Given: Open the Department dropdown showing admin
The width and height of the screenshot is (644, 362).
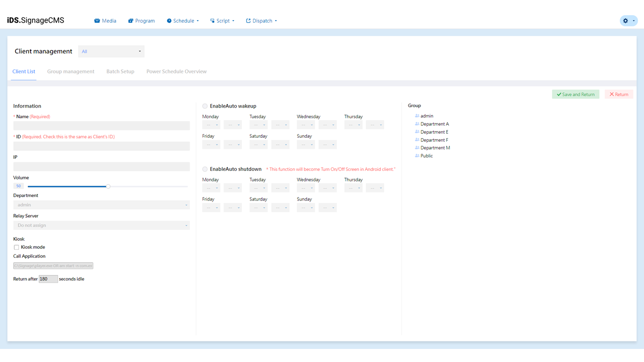Looking at the screenshot, I should tap(101, 205).
